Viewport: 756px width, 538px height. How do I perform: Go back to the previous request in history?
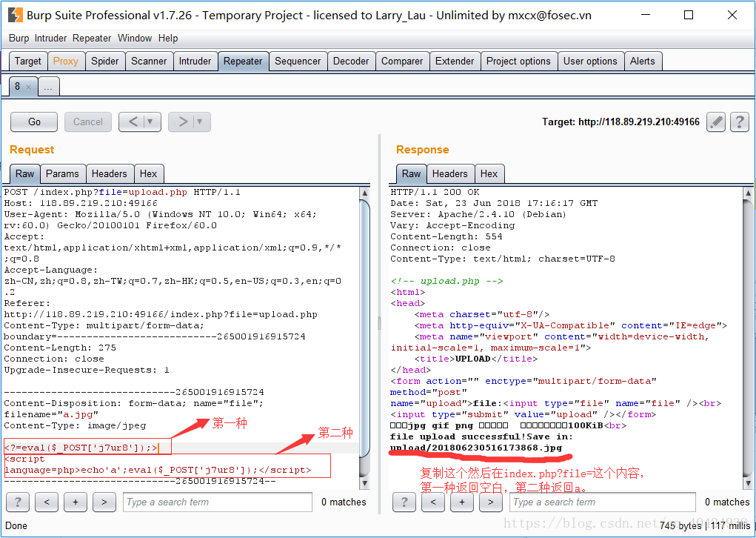[x=133, y=122]
